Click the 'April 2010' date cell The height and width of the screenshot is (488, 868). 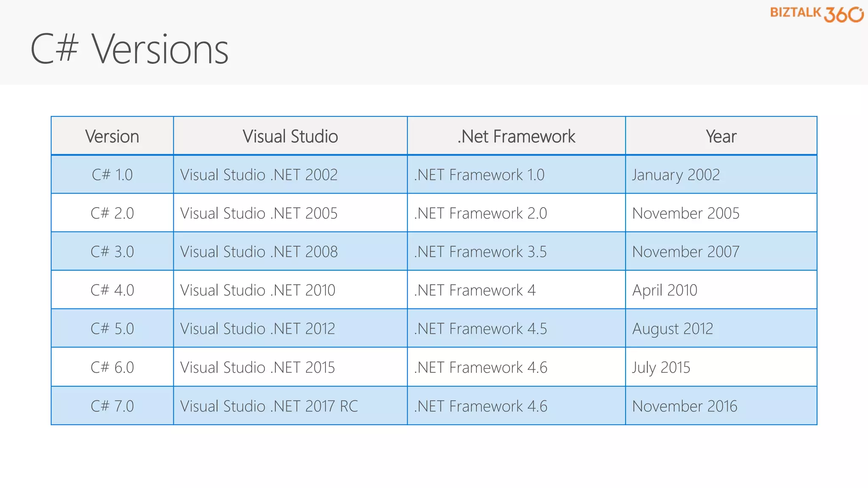(721, 290)
